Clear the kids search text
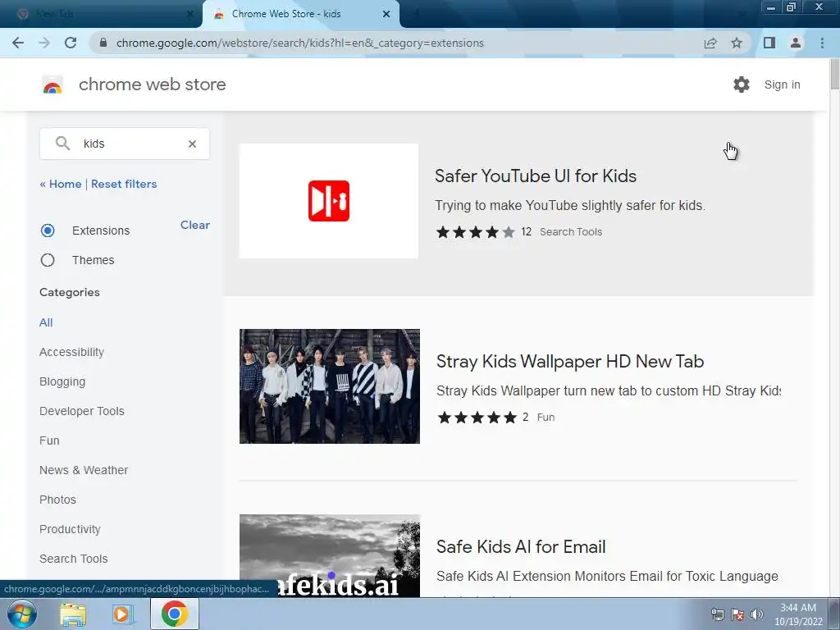Screen dimensions: 840x630 (x=192, y=144)
